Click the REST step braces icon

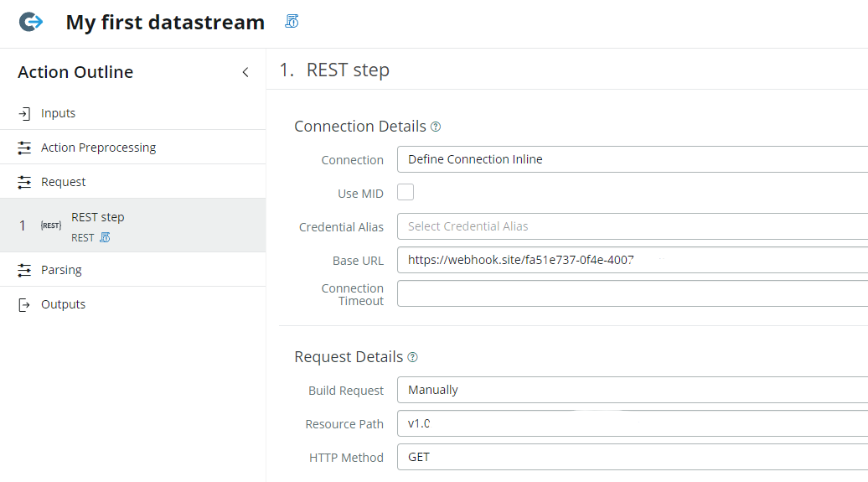[51, 225]
